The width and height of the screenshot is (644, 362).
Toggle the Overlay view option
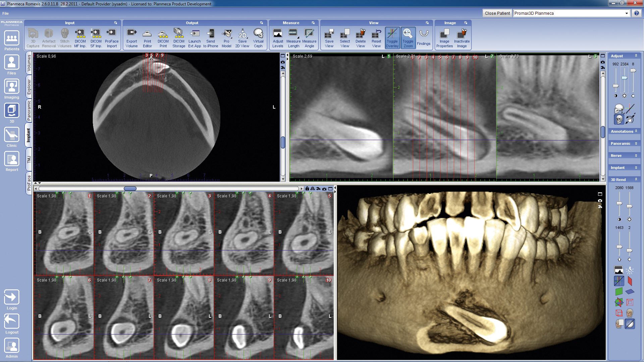392,38
